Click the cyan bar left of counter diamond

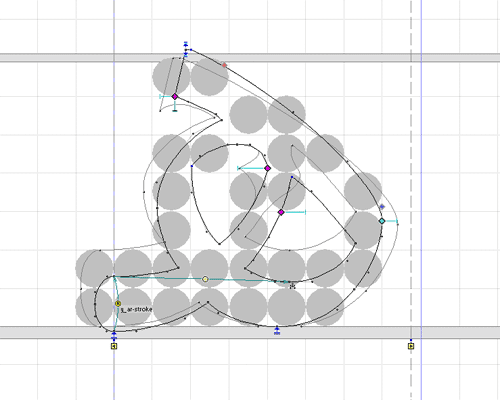coord(250,168)
